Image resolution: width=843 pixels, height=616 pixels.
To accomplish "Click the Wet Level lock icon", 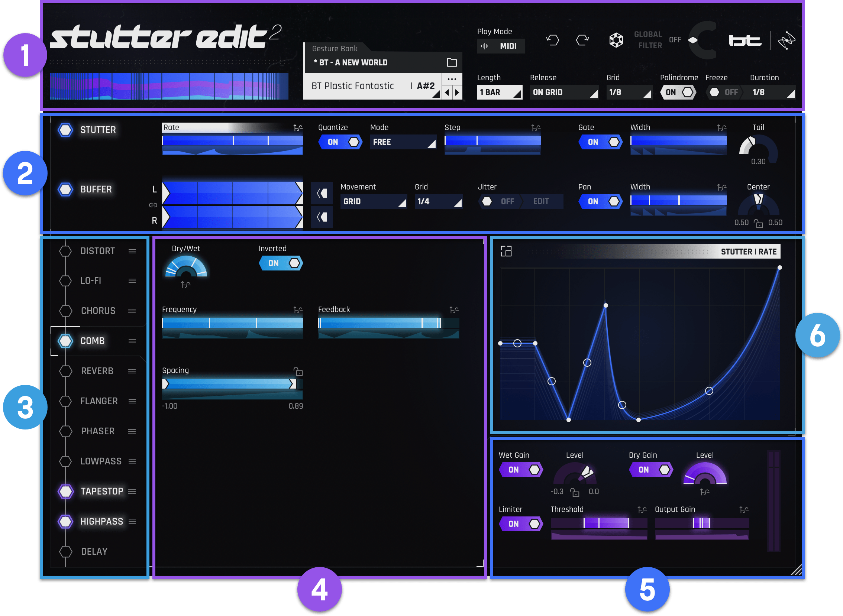I will coord(575,493).
